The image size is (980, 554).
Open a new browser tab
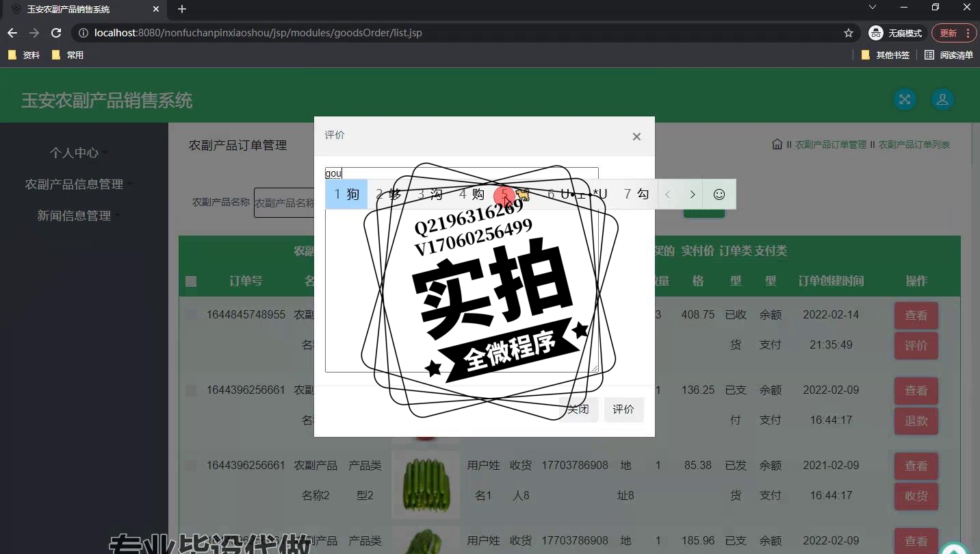182,9
